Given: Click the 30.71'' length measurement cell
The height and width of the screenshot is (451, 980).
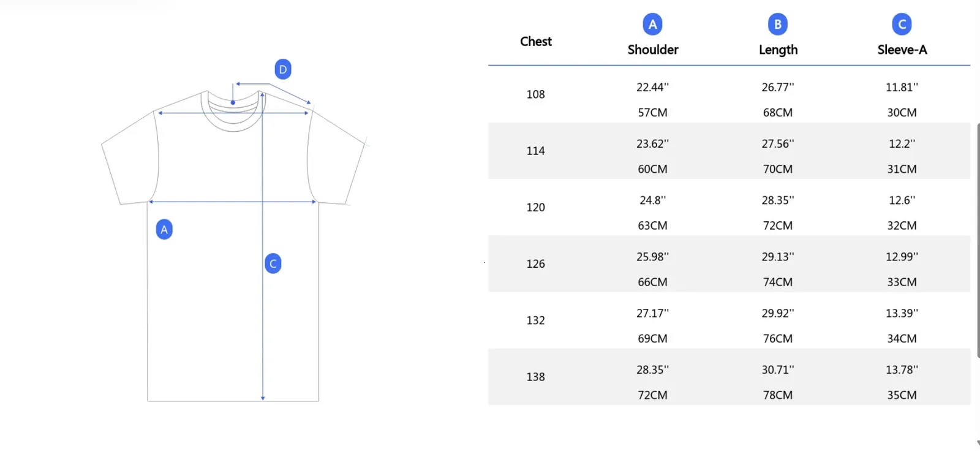Looking at the screenshot, I should 777,370.
